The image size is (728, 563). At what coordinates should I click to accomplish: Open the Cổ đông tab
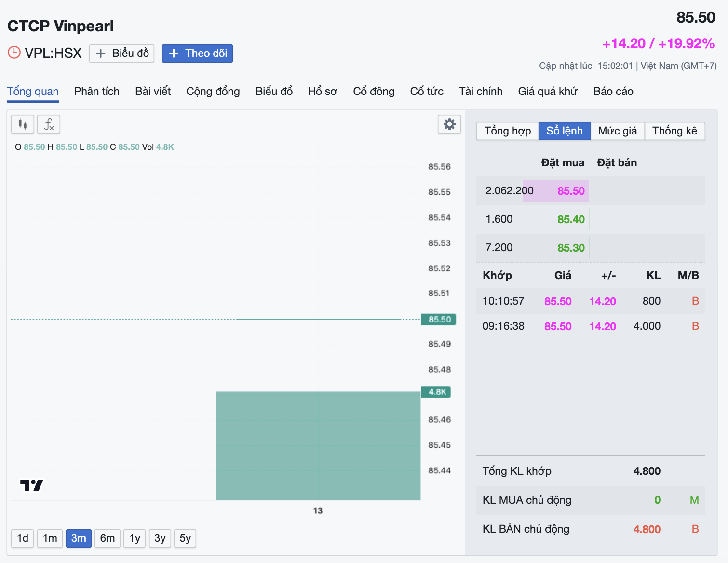(x=374, y=91)
